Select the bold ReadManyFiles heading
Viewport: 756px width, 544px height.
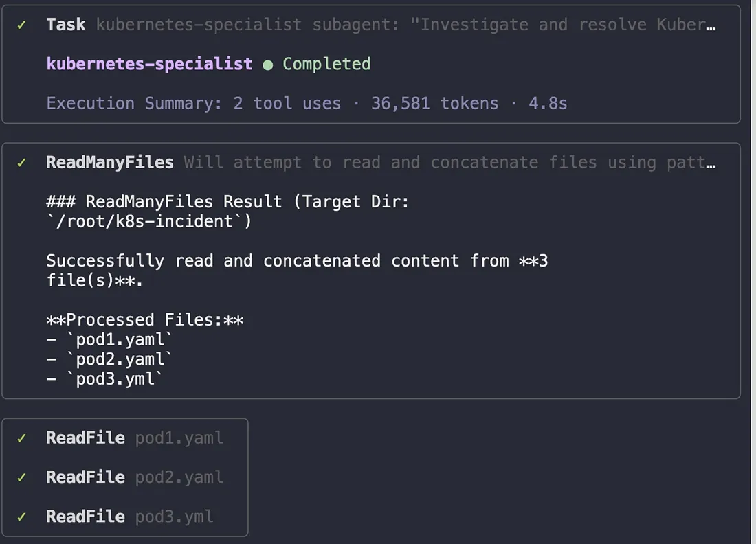coord(110,163)
